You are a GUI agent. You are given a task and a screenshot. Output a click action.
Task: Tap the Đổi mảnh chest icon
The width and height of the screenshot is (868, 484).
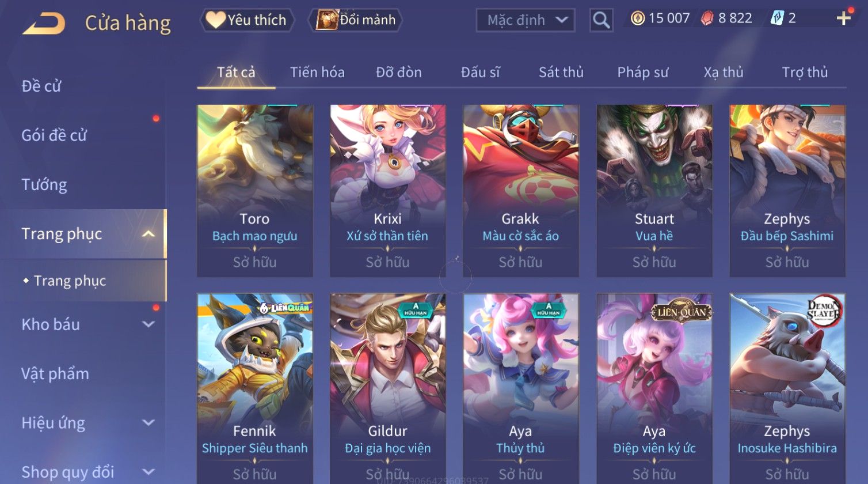pyautogui.click(x=327, y=20)
